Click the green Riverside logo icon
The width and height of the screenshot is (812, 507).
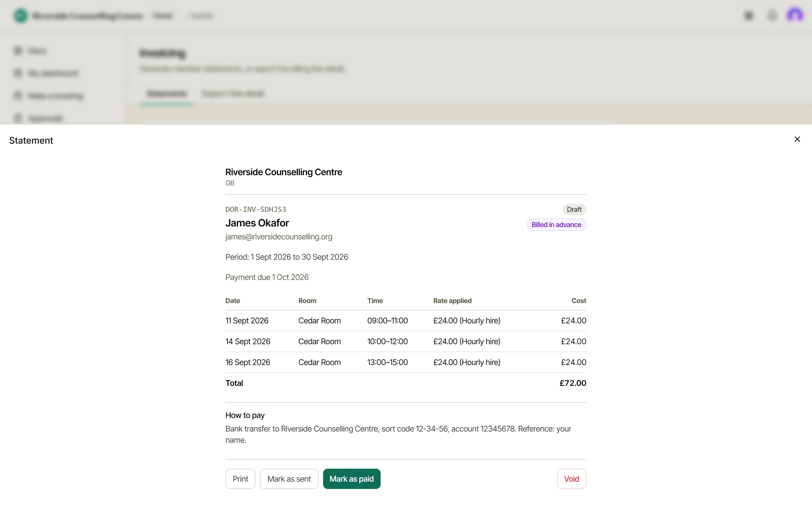[21, 15]
